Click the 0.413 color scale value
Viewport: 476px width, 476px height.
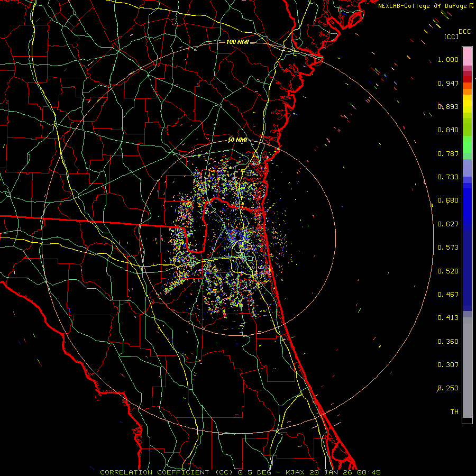click(x=448, y=318)
